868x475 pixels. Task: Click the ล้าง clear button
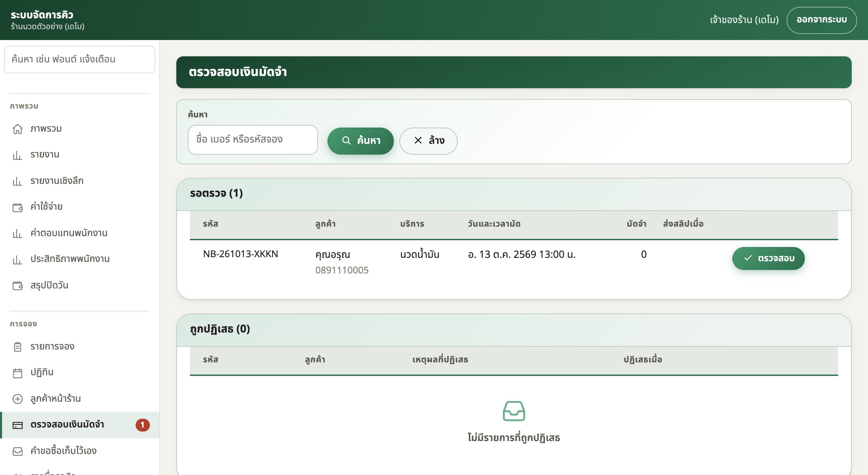tap(429, 141)
